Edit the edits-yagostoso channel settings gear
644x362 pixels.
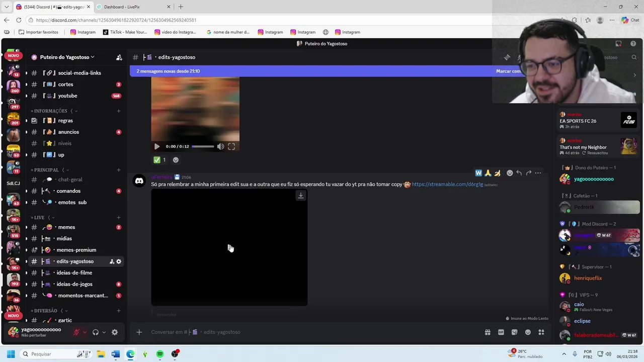pyautogui.click(x=119, y=261)
